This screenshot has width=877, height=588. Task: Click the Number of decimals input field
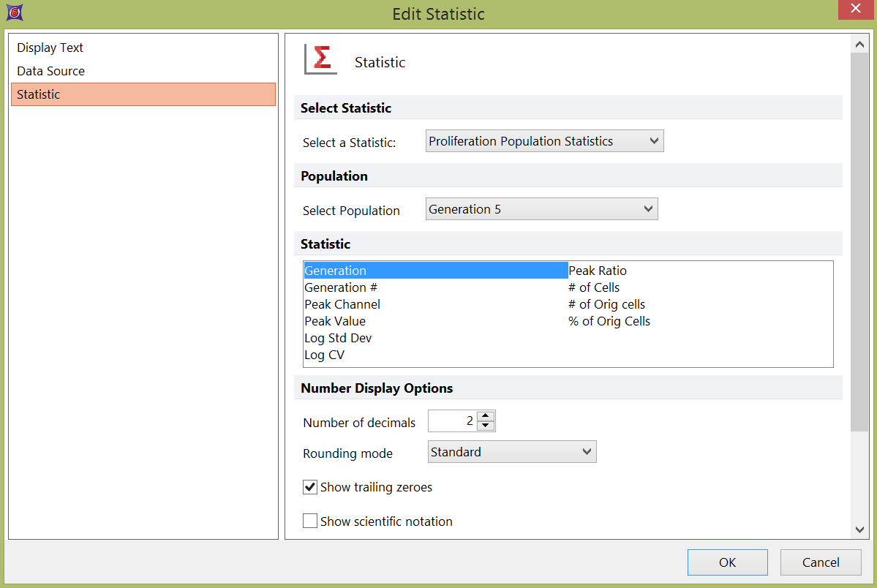[x=451, y=421]
